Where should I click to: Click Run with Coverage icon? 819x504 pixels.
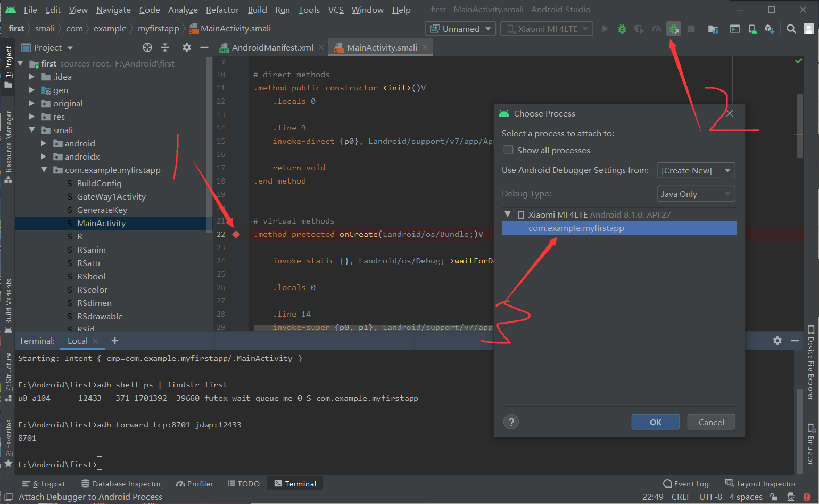click(x=639, y=29)
